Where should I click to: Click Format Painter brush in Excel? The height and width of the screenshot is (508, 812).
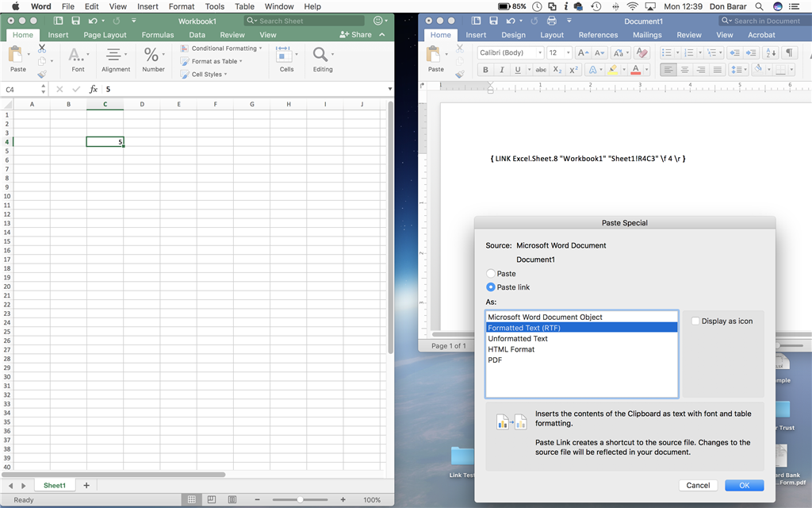click(42, 74)
